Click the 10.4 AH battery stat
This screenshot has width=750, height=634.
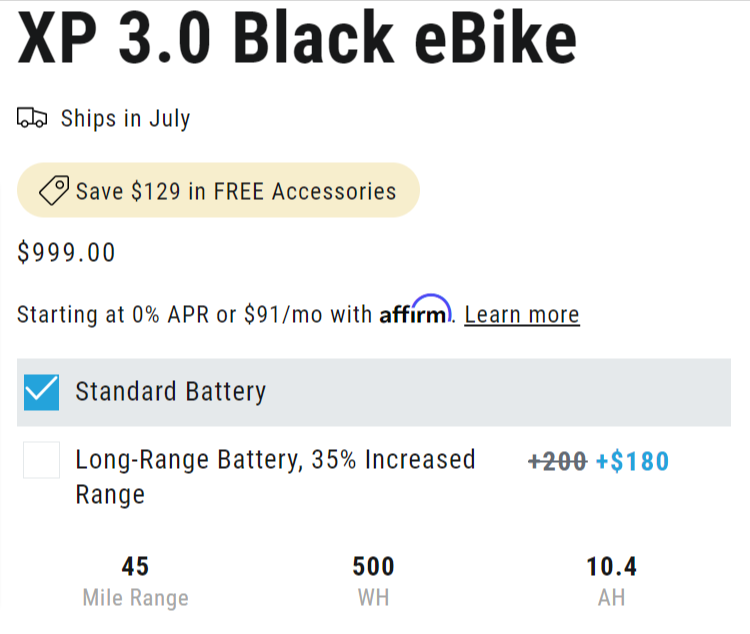611,567
